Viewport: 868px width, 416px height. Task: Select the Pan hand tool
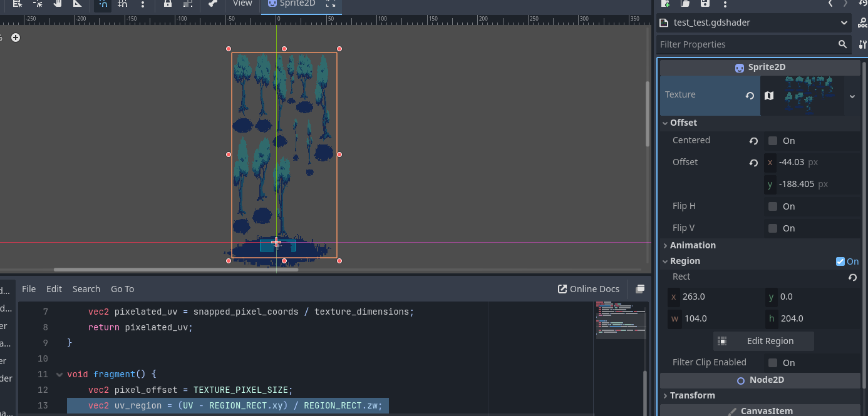58,3
